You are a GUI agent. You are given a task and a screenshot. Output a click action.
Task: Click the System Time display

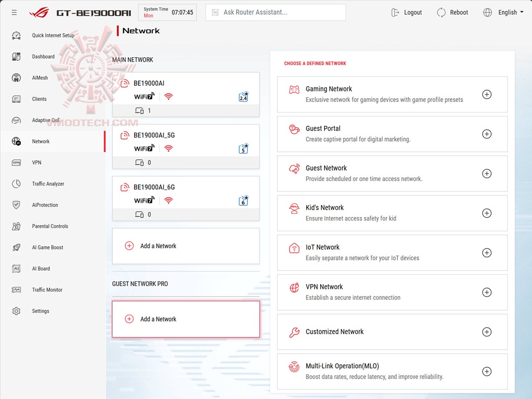click(167, 12)
